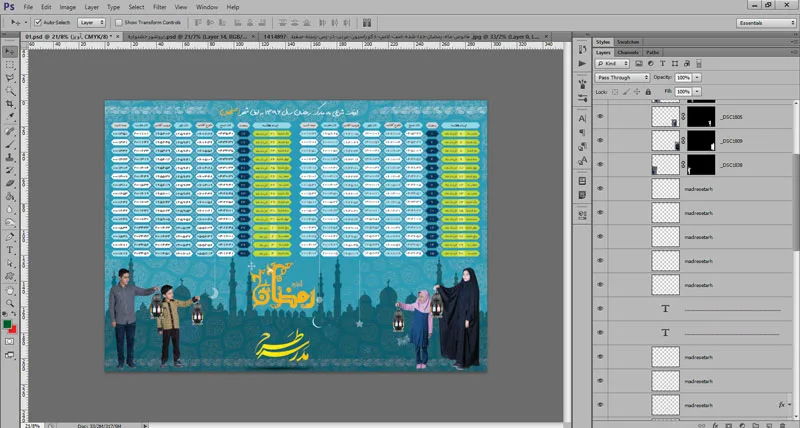Select the Move tool
The image size is (800, 428).
click(x=10, y=52)
